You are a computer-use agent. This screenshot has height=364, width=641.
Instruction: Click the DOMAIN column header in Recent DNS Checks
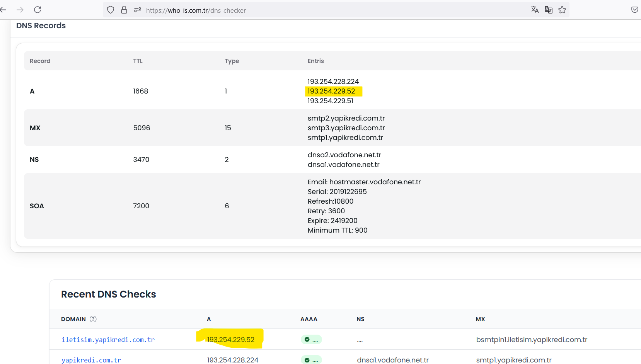point(73,319)
